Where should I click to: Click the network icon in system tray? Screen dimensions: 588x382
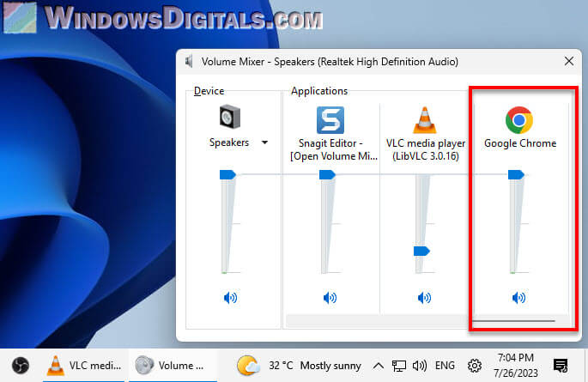pyautogui.click(x=398, y=366)
